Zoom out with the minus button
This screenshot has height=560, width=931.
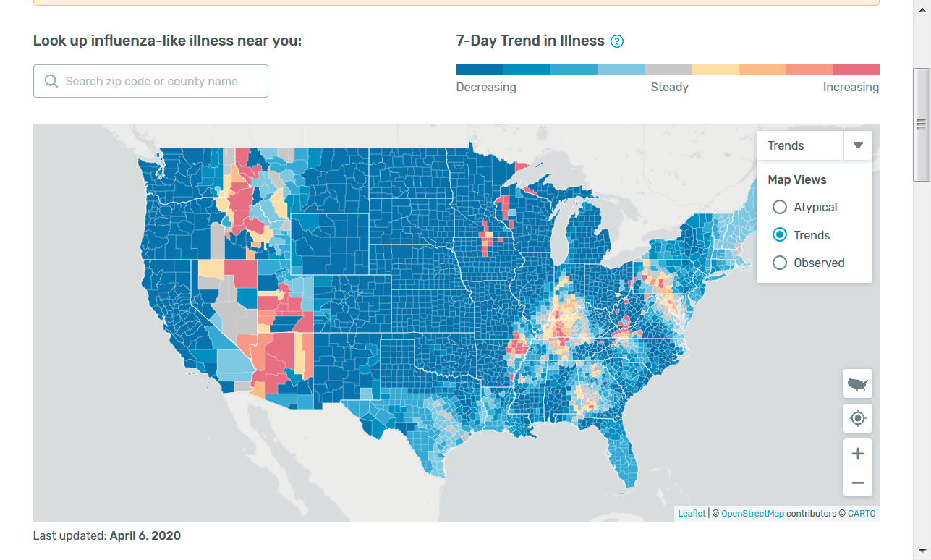[857, 483]
